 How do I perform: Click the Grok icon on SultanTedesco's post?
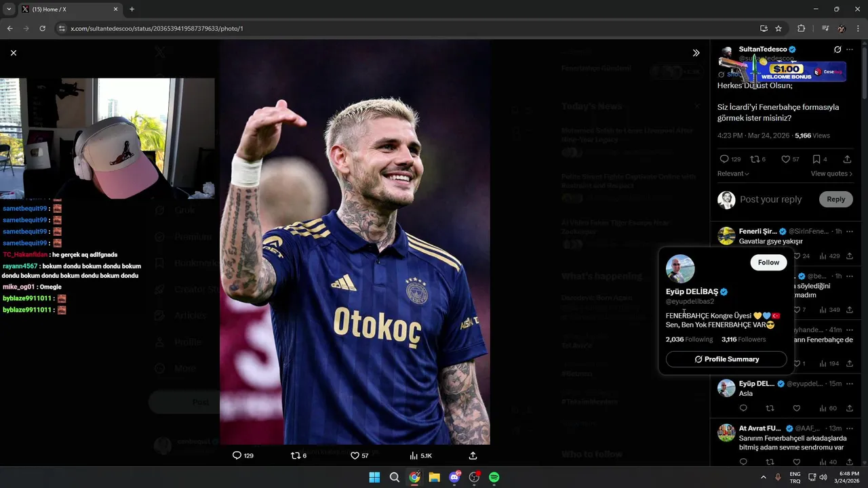click(837, 49)
